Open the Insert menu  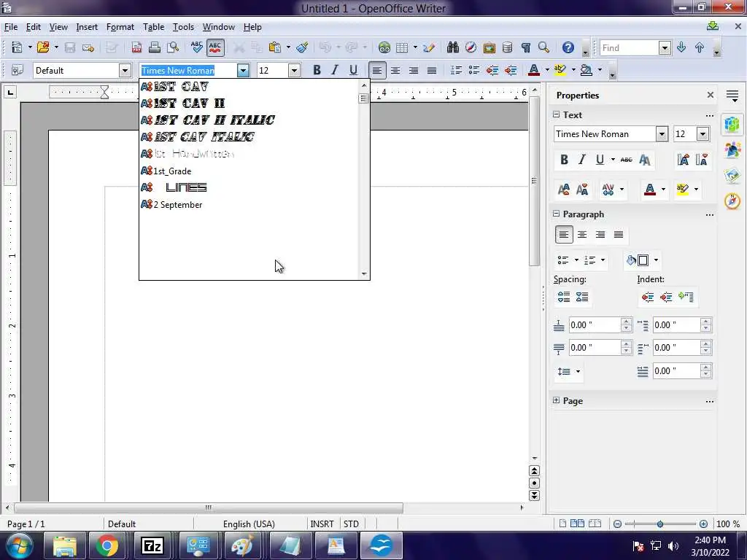[x=87, y=27]
